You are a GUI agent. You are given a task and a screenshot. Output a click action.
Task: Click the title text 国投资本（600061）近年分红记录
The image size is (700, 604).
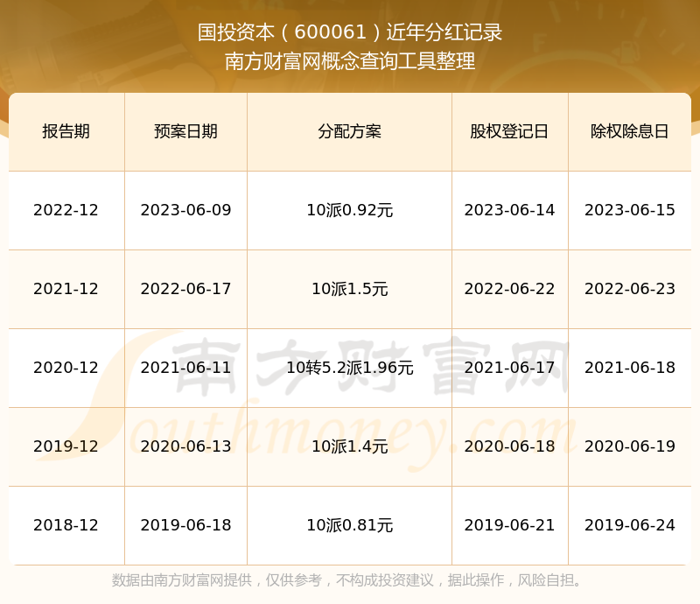point(350,32)
